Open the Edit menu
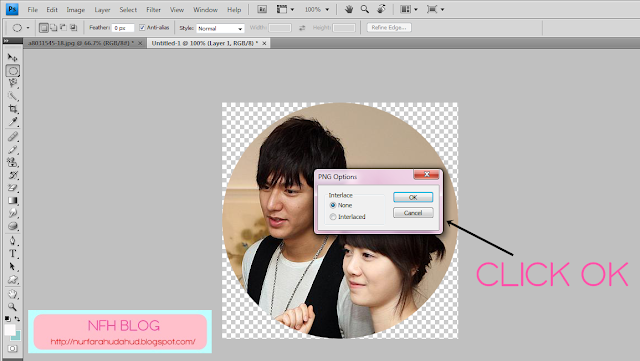This screenshot has height=361, width=640. pos(52,9)
